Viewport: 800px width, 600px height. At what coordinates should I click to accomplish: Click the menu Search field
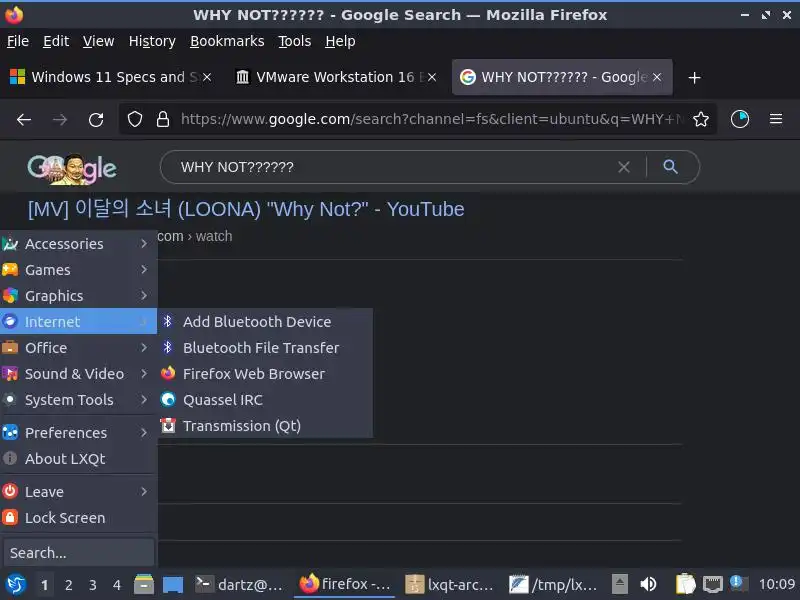coord(79,553)
